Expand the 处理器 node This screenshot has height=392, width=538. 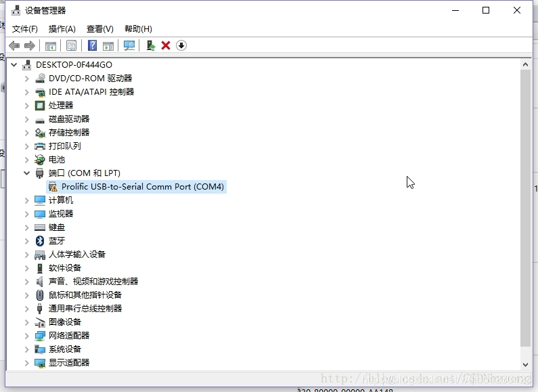click(x=27, y=106)
